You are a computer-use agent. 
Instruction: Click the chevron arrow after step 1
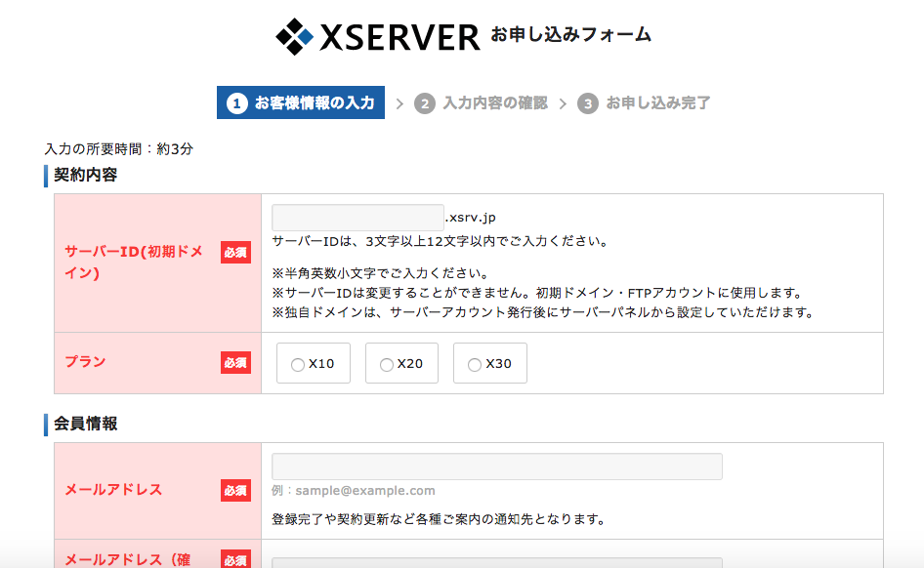tap(399, 104)
